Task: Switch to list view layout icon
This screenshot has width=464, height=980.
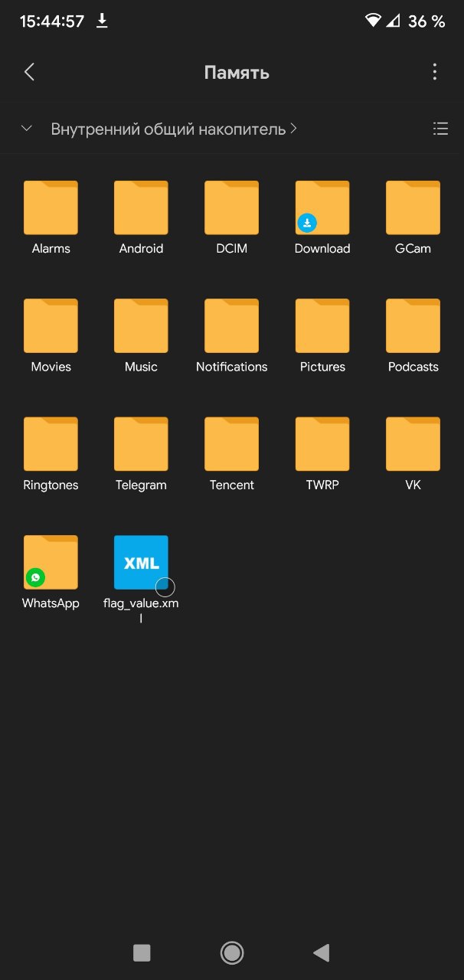Action: pyautogui.click(x=440, y=129)
